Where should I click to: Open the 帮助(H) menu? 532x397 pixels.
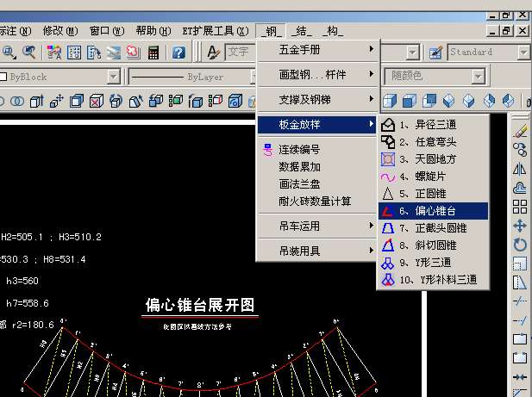(153, 31)
